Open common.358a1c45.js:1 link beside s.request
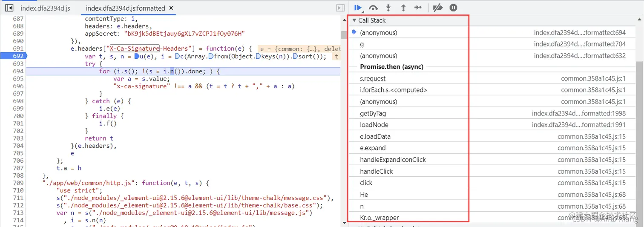The width and height of the screenshot is (644, 227). pos(593,78)
